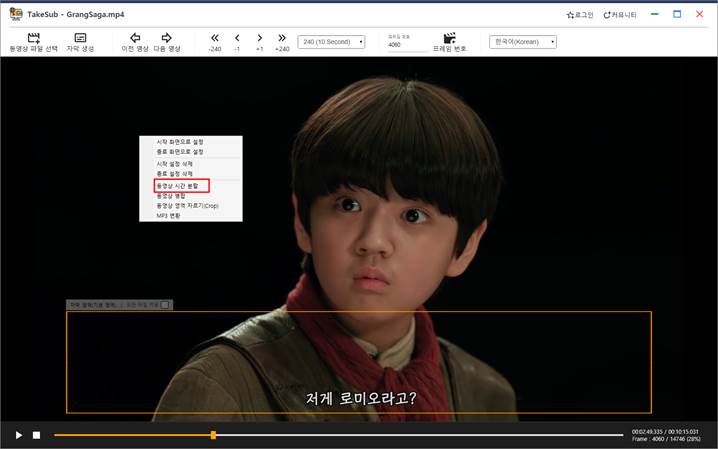718x449 pixels.
Task: Stop the video playback
Action: (x=37, y=435)
